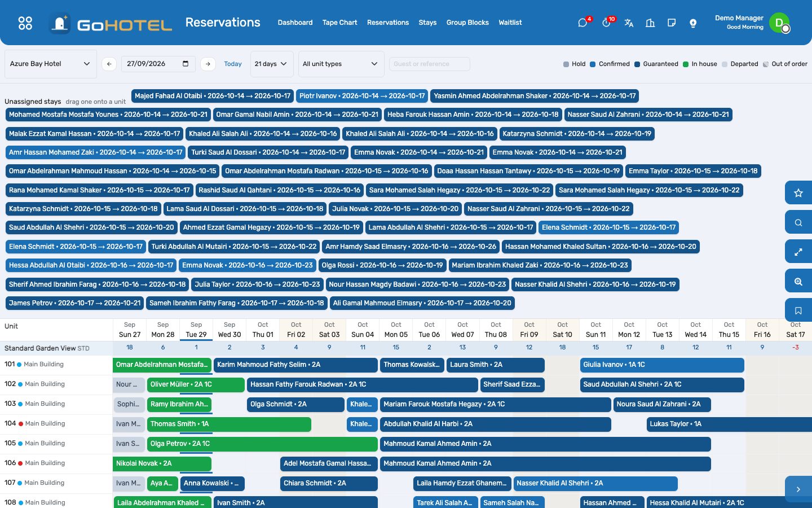Collapse the Standard Garden View STD group
The height and width of the screenshot is (508, 812).
(47, 348)
